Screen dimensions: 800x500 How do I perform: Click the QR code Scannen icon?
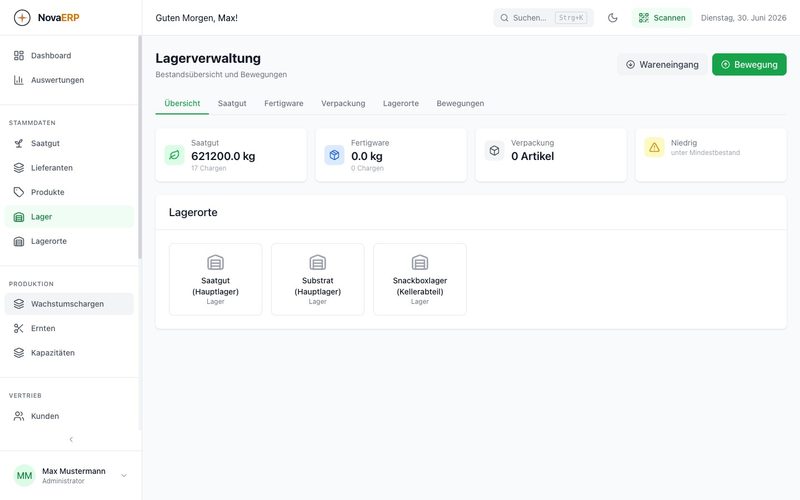pyautogui.click(x=644, y=18)
